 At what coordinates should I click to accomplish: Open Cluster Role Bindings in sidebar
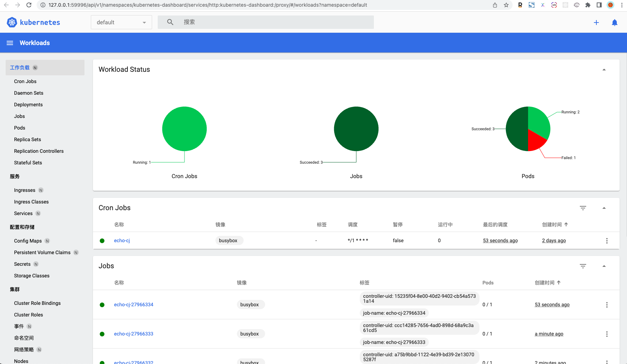point(37,303)
